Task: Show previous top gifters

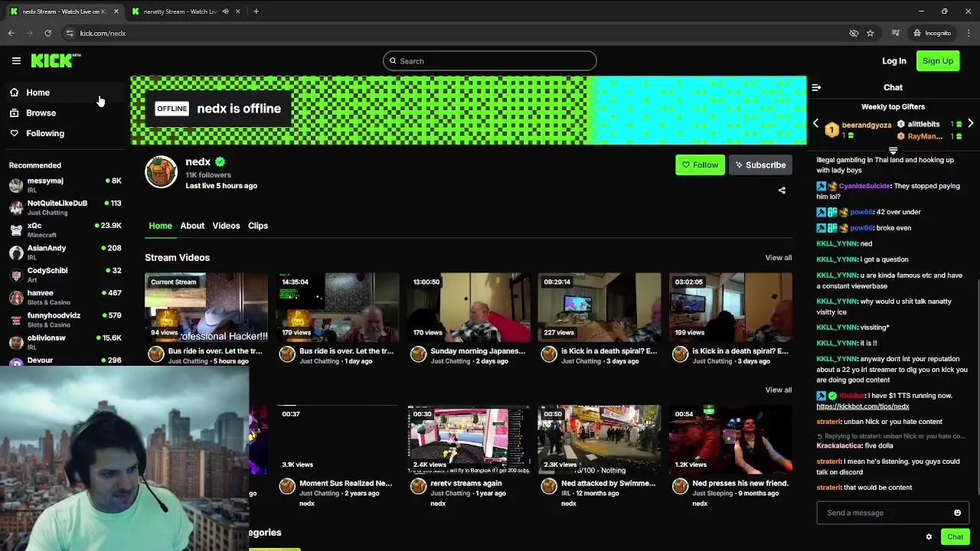Action: tap(815, 123)
